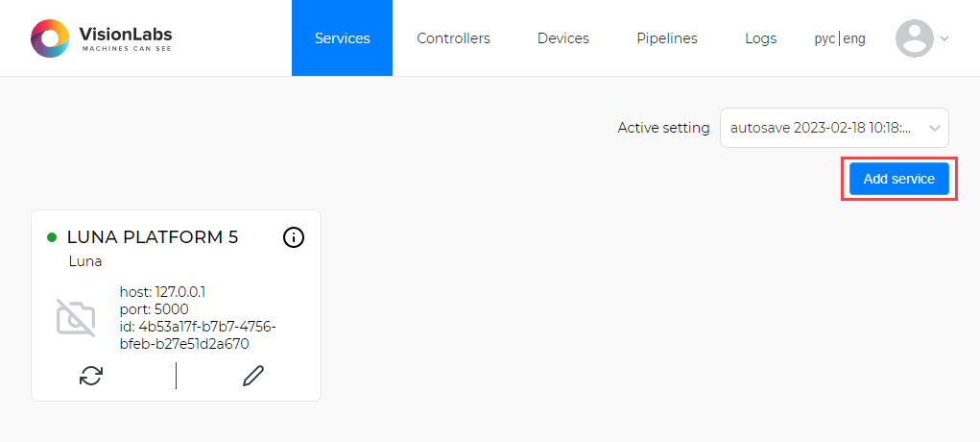Expand the user account menu chevron

tap(944, 38)
